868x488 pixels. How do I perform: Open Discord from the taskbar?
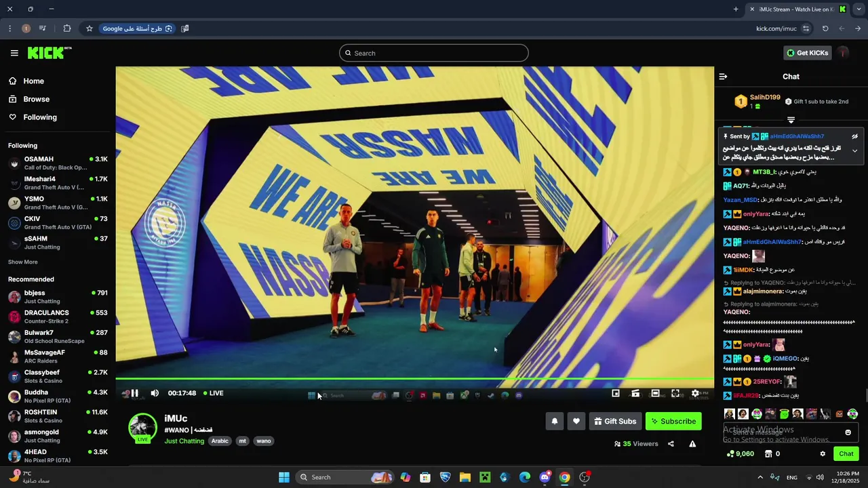(x=545, y=477)
